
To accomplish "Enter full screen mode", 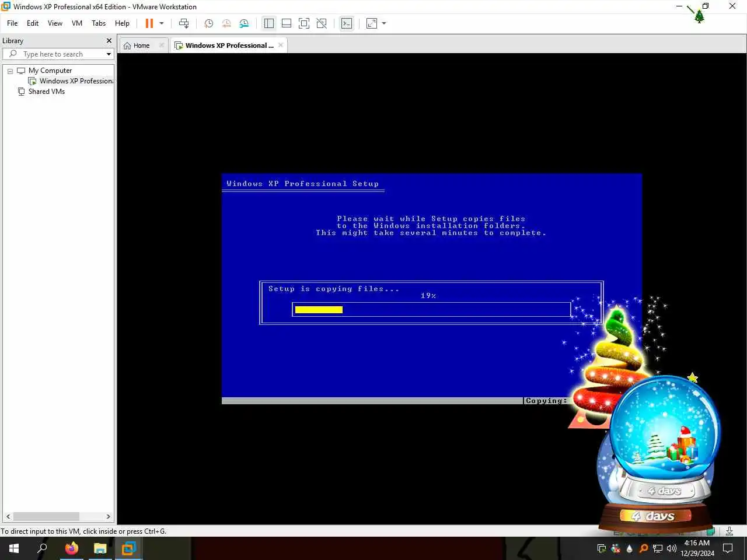I will pos(304,23).
